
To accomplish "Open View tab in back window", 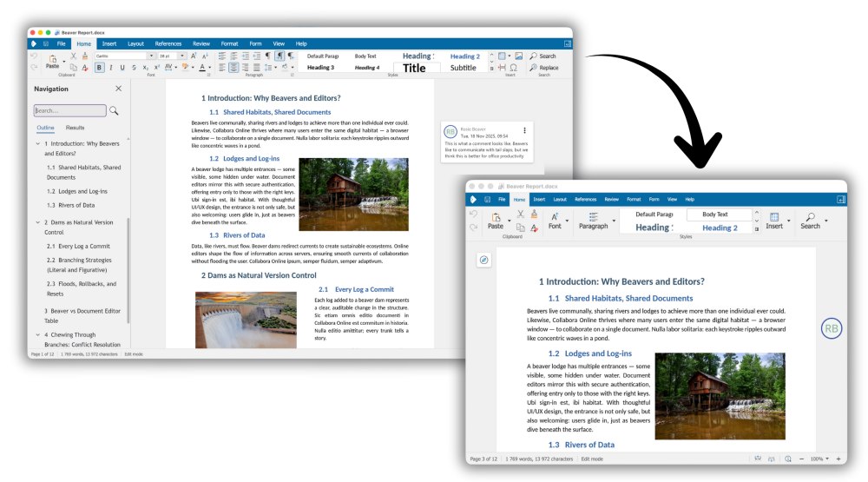I will pos(279,43).
